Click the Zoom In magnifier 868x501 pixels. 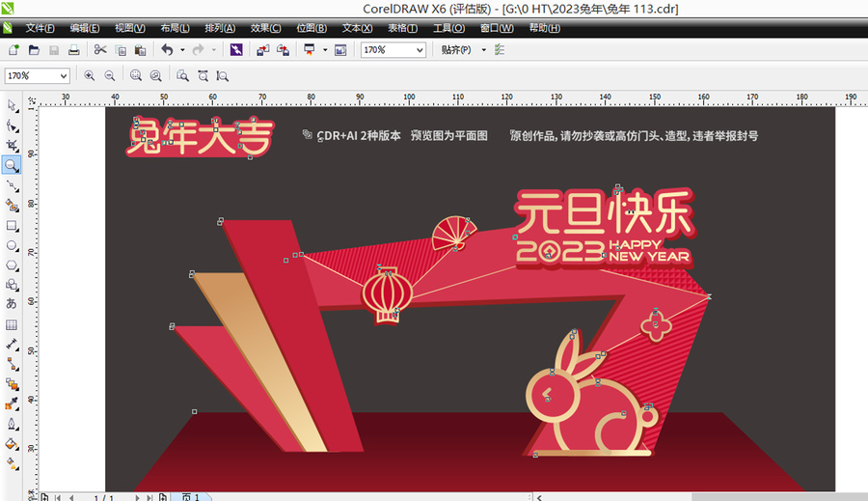(x=89, y=75)
